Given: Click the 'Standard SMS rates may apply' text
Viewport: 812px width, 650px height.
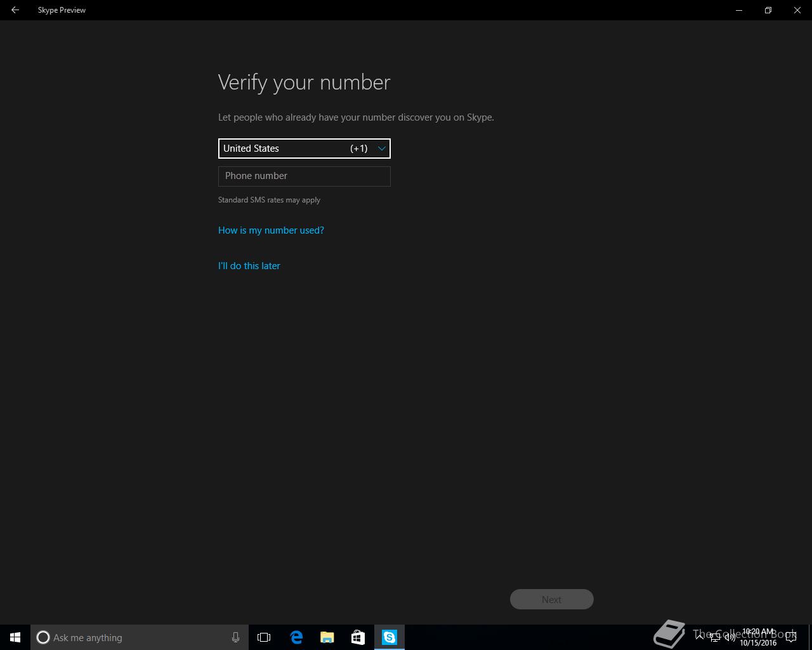Looking at the screenshot, I should pos(269,200).
